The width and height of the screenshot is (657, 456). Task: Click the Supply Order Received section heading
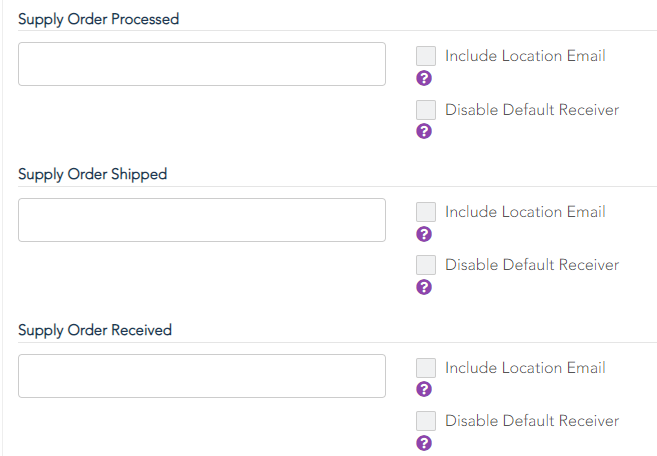point(95,330)
